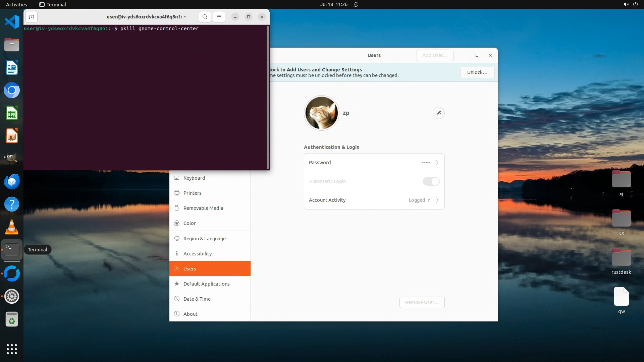Open the power system menu
The height and width of the screenshot is (362, 644).
pos(635,5)
